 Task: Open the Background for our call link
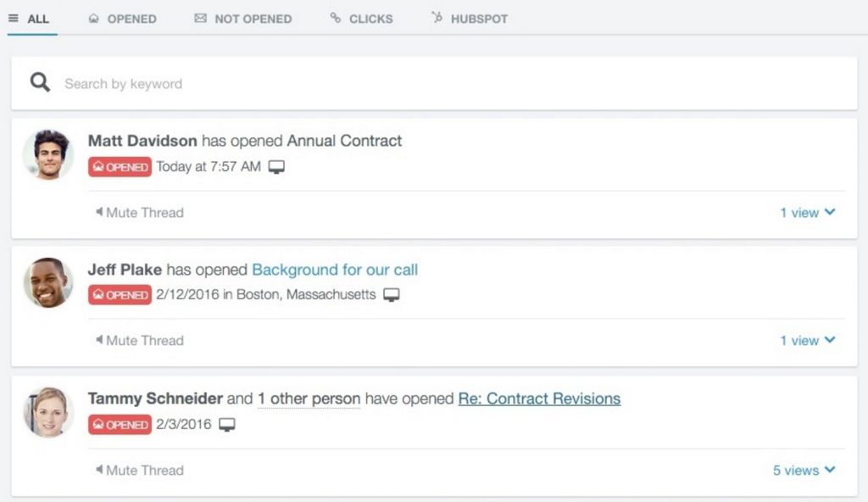click(x=335, y=270)
